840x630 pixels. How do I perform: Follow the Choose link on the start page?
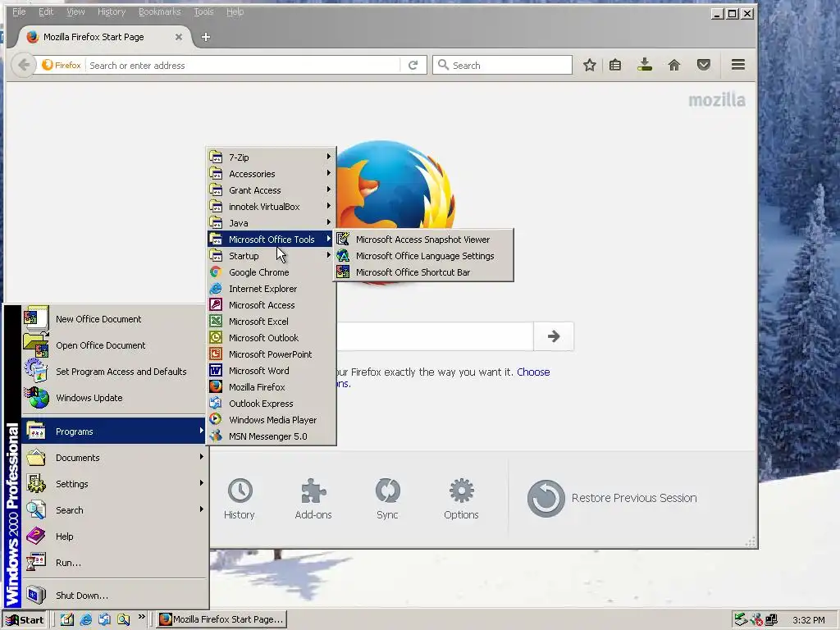tap(533, 372)
